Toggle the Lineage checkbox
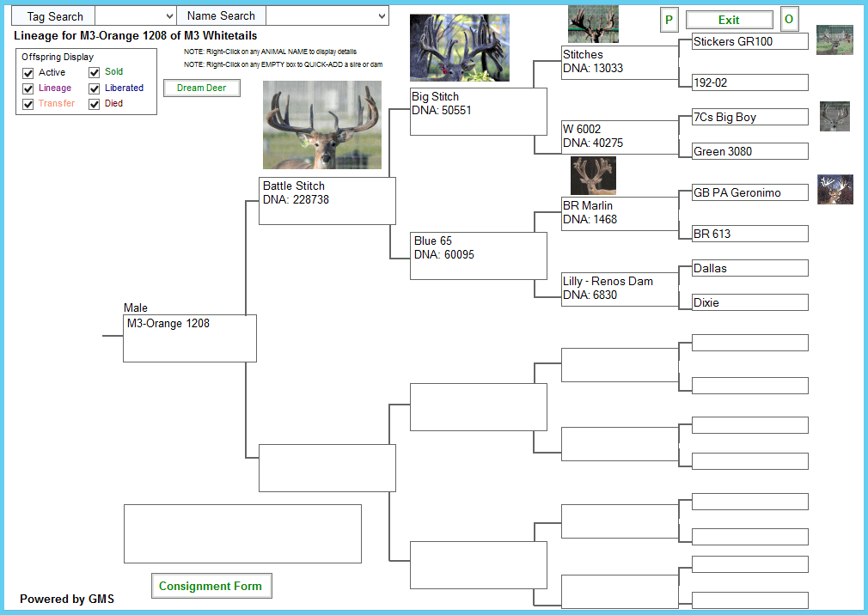868x615 pixels. coord(28,88)
